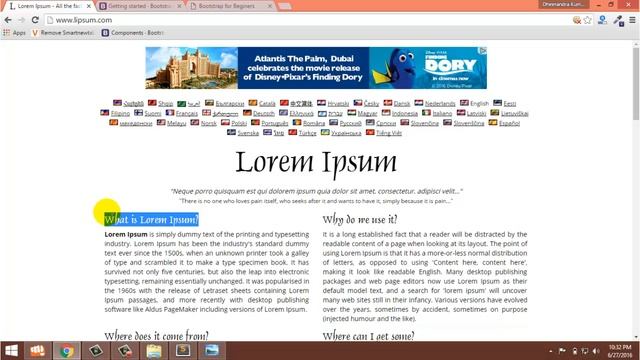
Task: Open the Atlantis Finding Dory banner ad
Action: 316,68
